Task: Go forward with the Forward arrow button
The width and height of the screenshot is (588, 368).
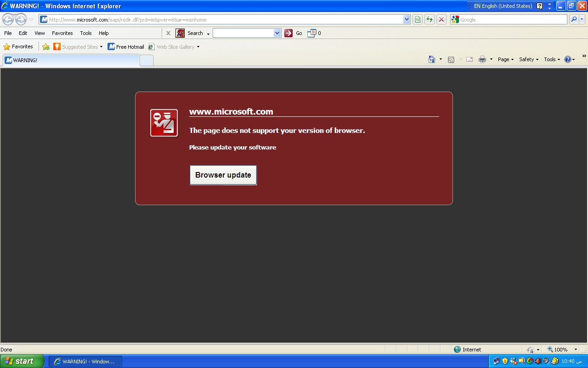Action: 21,19
